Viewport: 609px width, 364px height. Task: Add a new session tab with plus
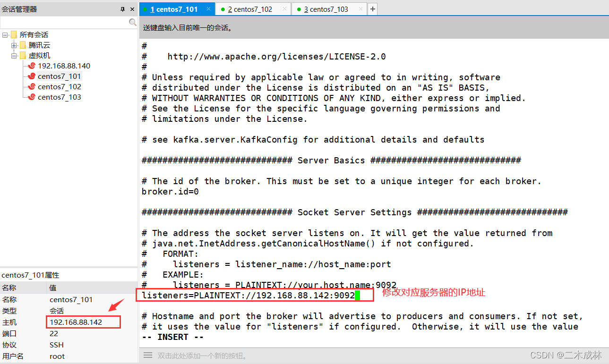click(373, 9)
